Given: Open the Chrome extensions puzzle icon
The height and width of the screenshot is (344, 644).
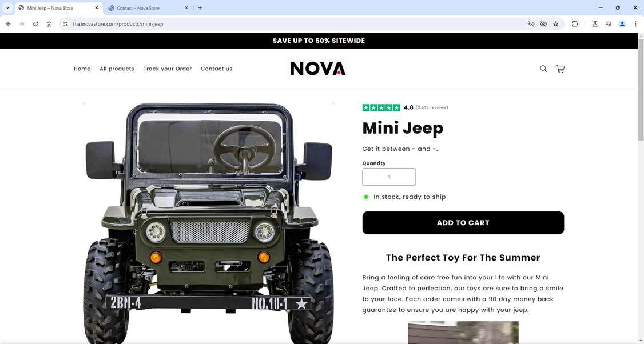Looking at the screenshot, I should [x=575, y=24].
